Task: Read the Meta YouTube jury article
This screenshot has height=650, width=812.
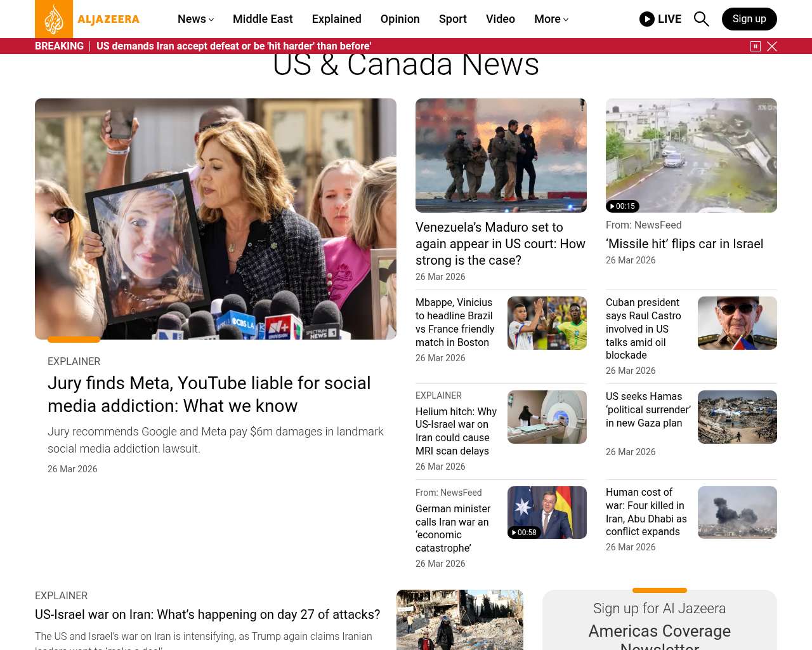Action: (209, 394)
